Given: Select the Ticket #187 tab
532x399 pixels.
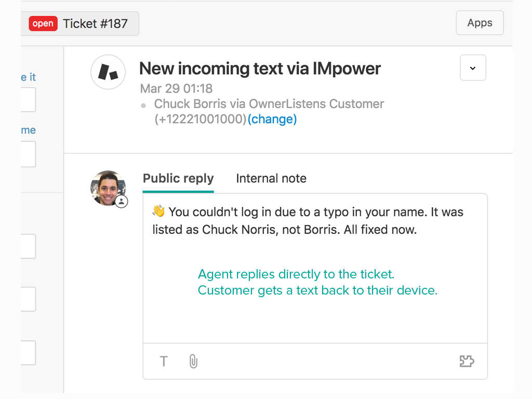Looking at the screenshot, I should click(95, 23).
